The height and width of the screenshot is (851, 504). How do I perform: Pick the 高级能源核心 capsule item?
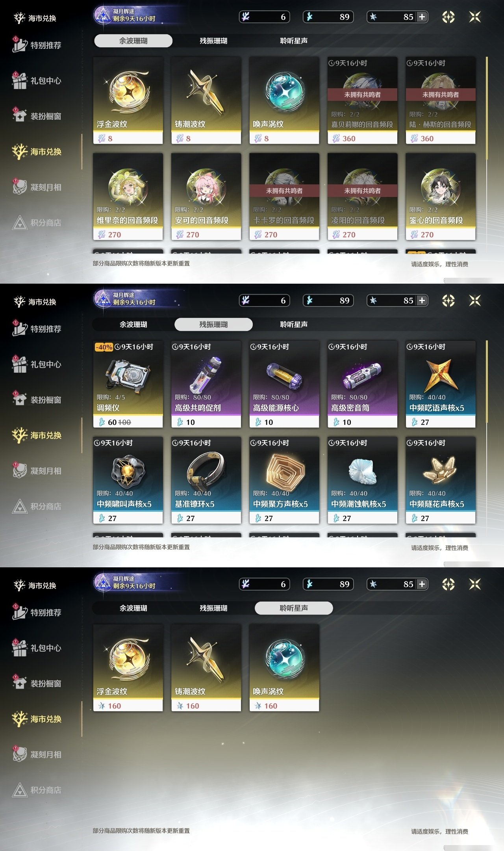point(284,384)
